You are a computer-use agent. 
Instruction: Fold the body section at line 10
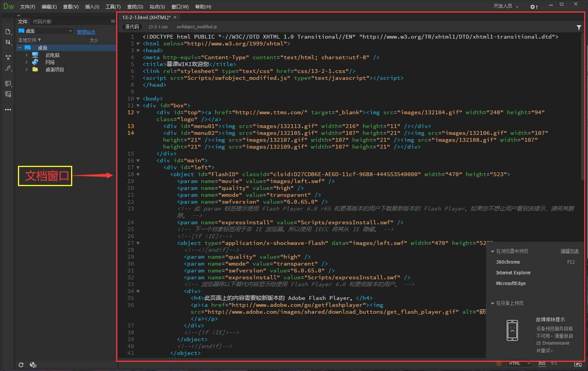coord(138,99)
